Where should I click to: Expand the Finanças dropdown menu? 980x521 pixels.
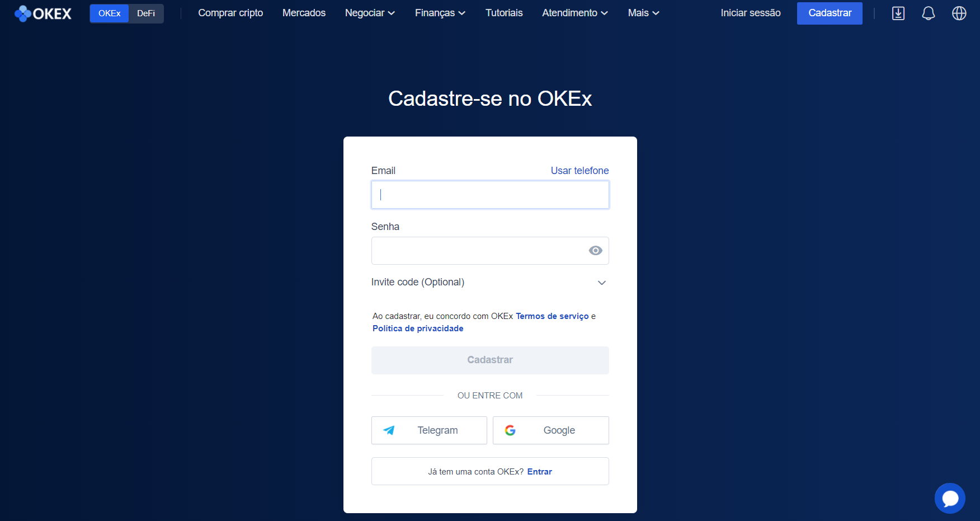coord(440,13)
